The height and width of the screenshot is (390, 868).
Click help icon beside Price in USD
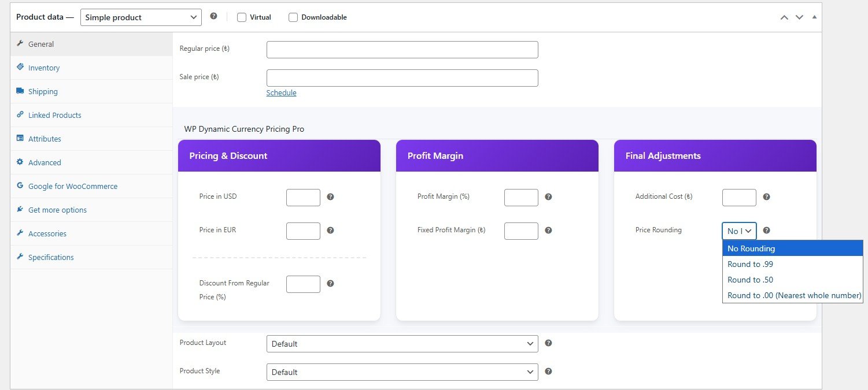click(x=330, y=197)
